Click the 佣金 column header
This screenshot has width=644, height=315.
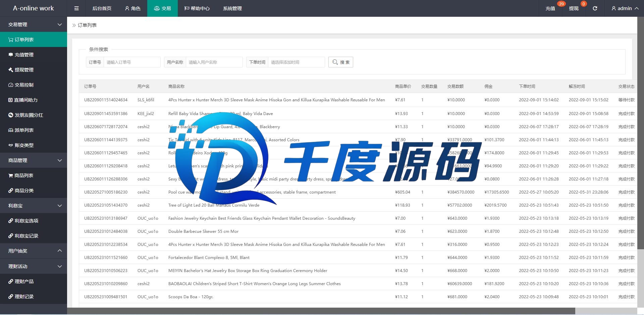[x=488, y=87]
